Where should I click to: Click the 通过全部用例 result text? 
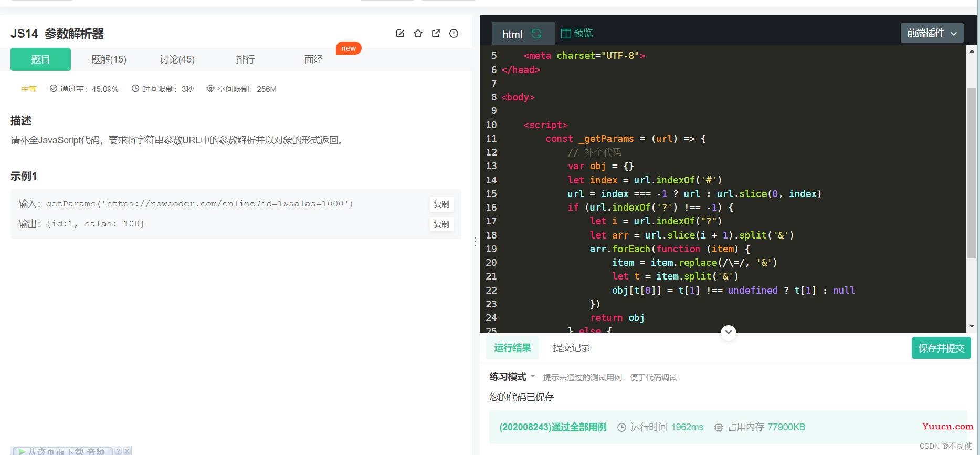pyautogui.click(x=553, y=427)
